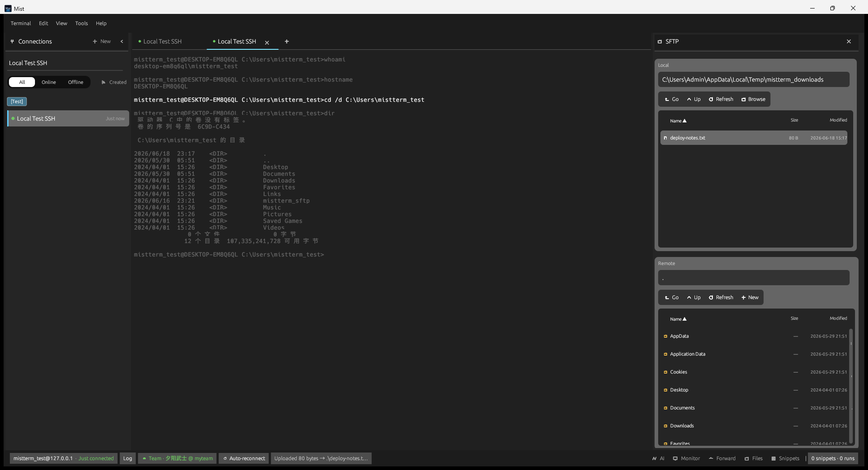Viewport: 868px width, 470px height.
Task: Open the Application Data remote folder
Action: pos(755,354)
